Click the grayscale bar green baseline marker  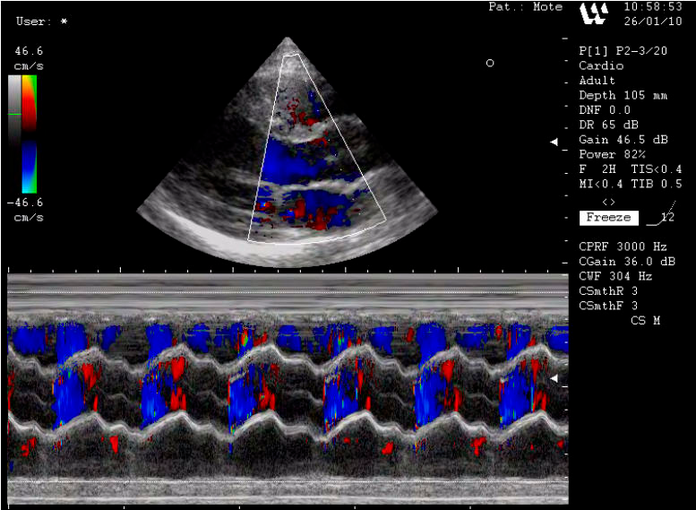[x=13, y=115]
